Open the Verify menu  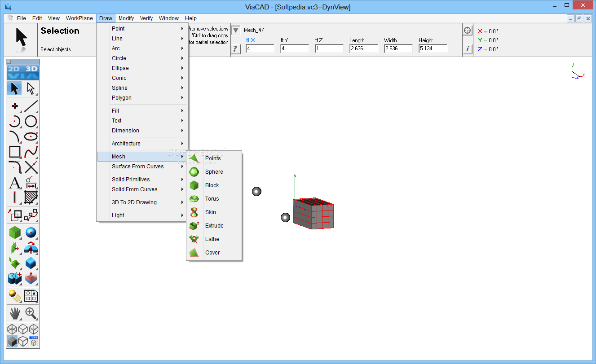[146, 18]
